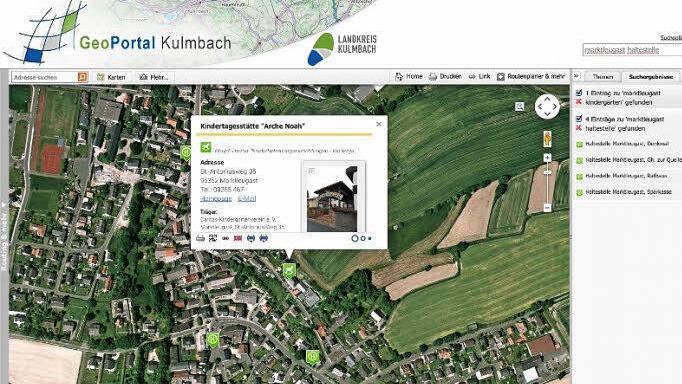
Task: Click the kindergarten marker on the map
Action: (x=289, y=271)
